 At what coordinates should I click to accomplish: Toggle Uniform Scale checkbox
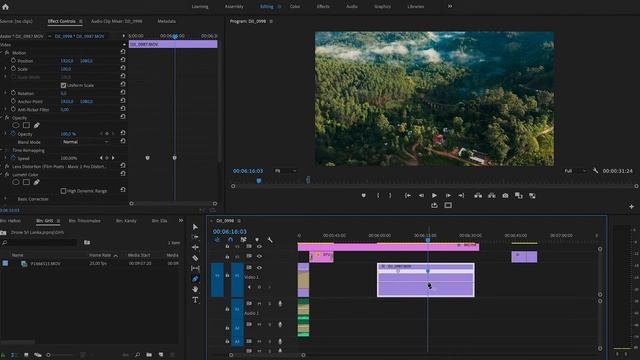63,85
